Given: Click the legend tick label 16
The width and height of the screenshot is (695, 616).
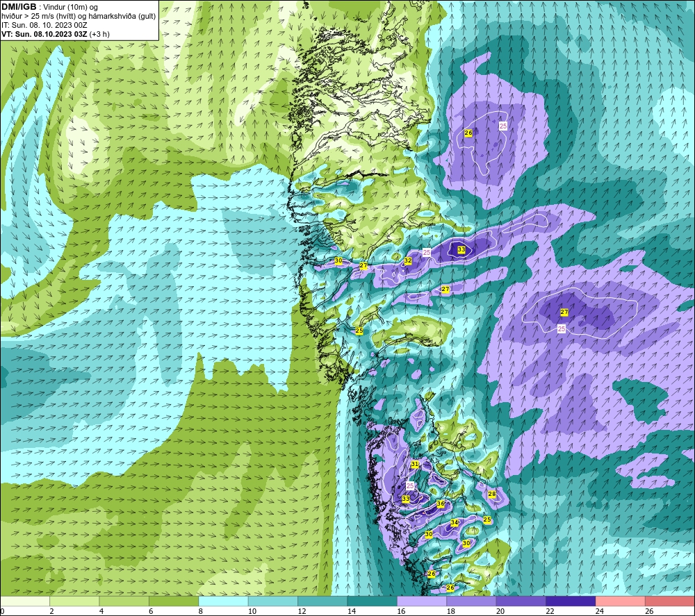Looking at the screenshot, I should coord(401,611).
